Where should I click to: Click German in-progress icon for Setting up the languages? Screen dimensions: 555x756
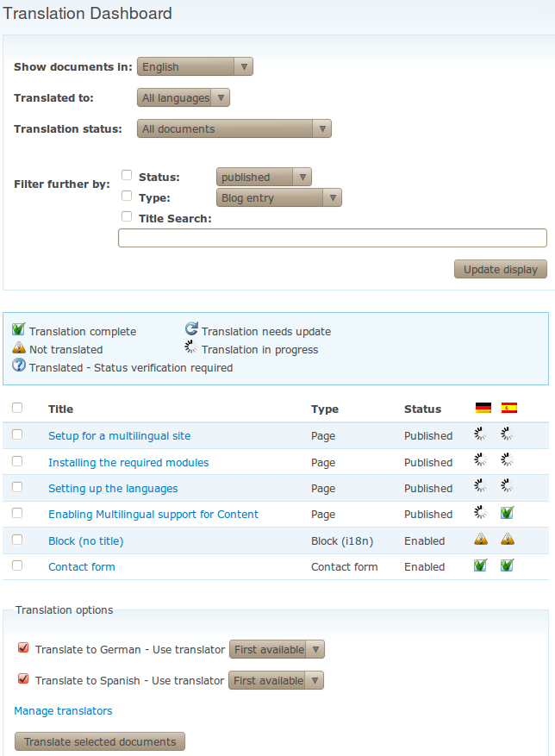480,485
